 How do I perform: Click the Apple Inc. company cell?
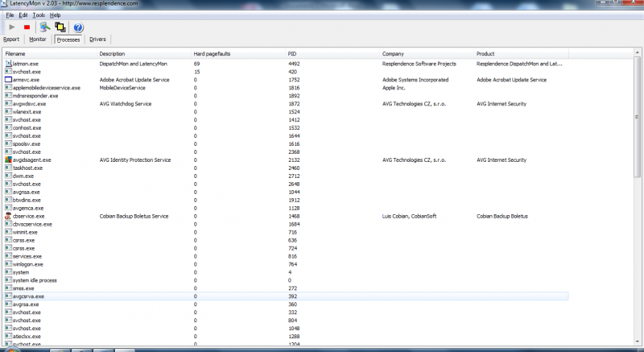tap(394, 88)
